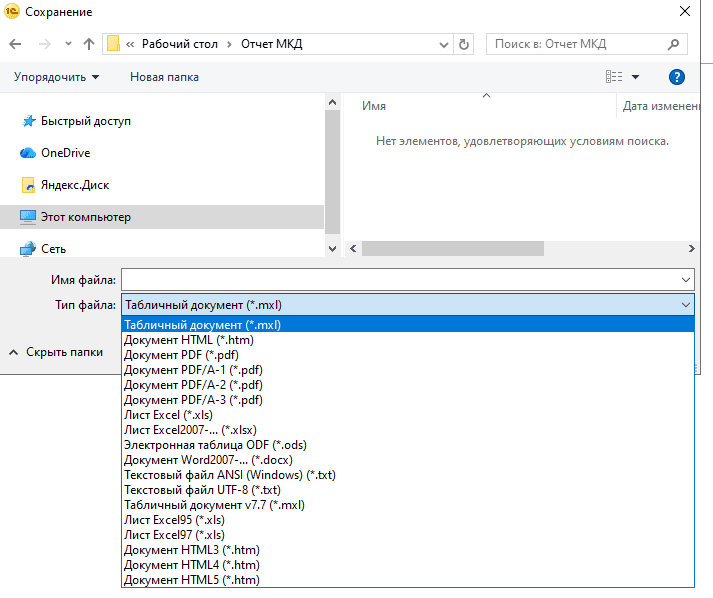Click the Back navigation arrow
The image size is (713, 598).
coord(15,44)
